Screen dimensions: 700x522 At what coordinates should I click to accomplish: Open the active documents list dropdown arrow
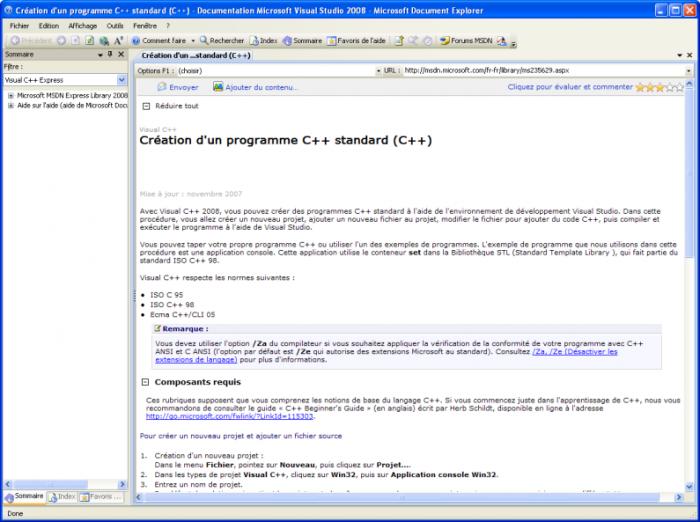click(679, 55)
